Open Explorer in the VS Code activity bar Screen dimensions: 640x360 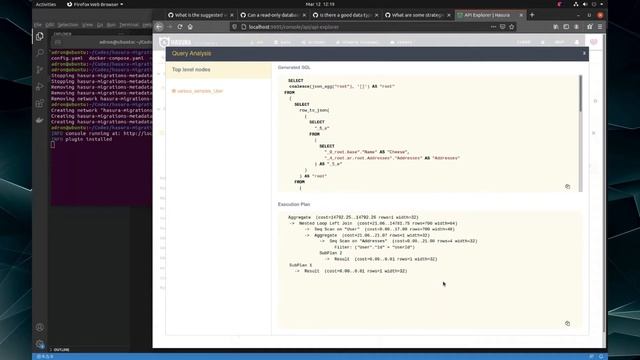tap(40, 36)
